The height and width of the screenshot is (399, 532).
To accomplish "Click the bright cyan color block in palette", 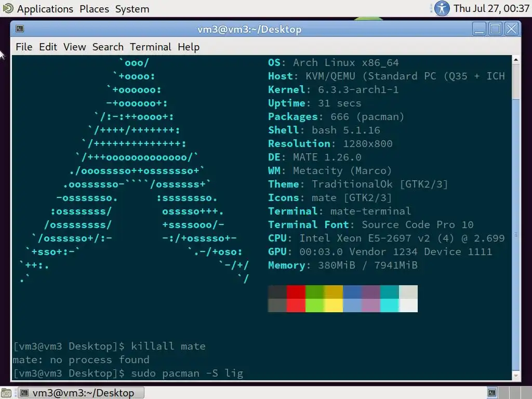I will click(x=390, y=305).
